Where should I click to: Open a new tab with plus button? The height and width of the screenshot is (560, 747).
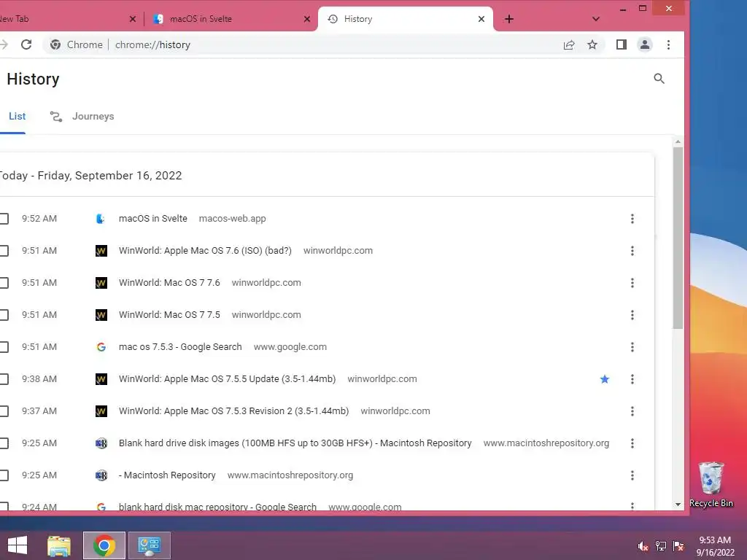tap(508, 19)
